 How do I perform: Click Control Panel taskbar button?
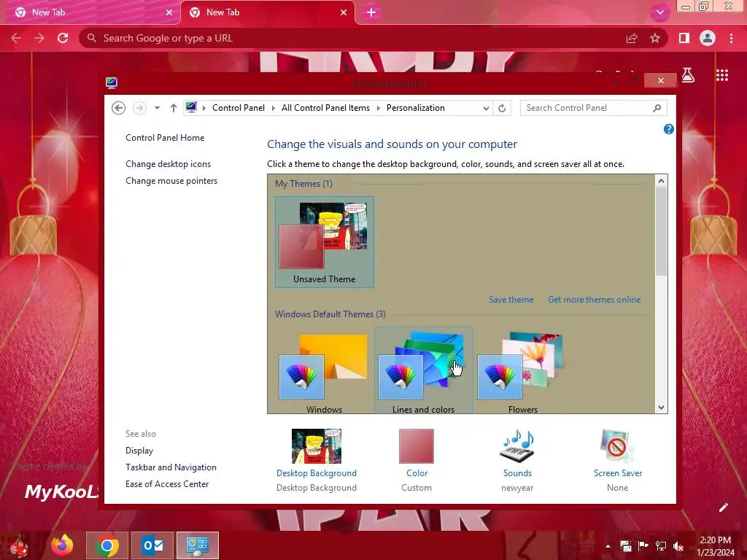(x=197, y=545)
